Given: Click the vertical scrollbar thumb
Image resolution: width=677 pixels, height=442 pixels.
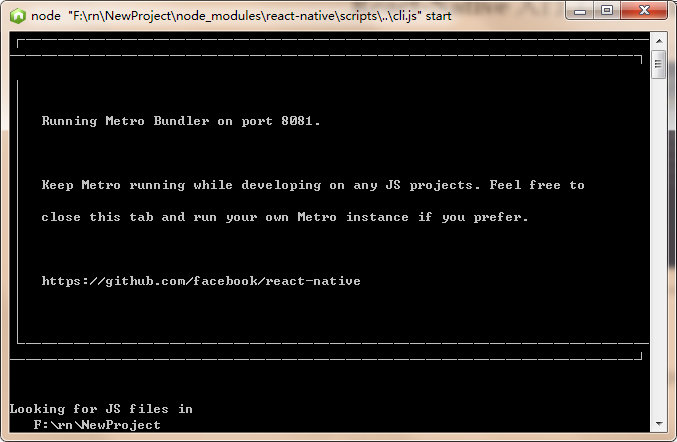Looking at the screenshot, I should (x=659, y=64).
